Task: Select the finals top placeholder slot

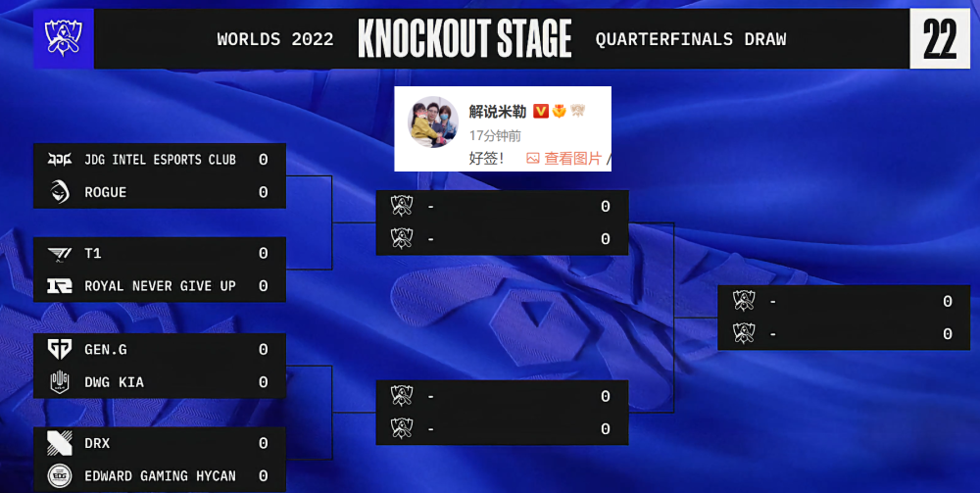Action: point(843,302)
